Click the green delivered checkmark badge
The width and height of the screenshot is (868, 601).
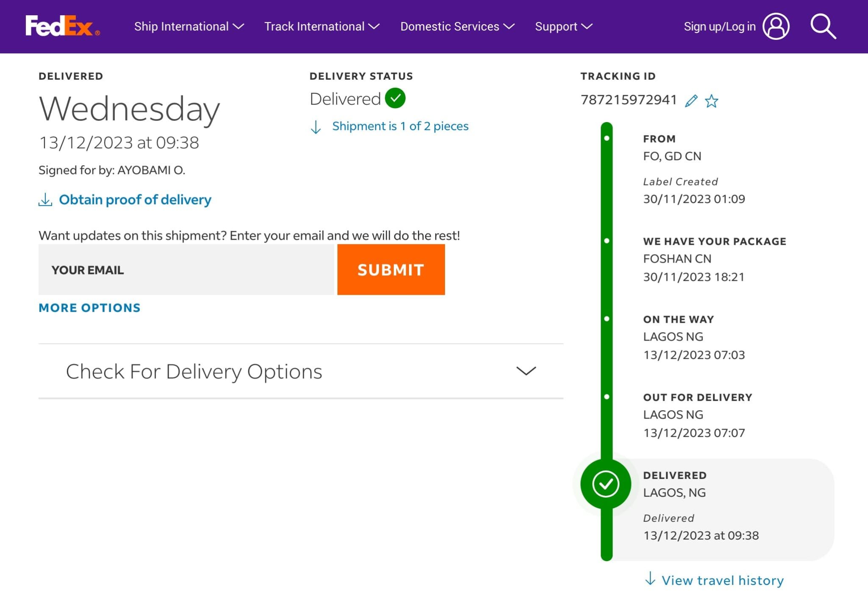[x=395, y=98]
